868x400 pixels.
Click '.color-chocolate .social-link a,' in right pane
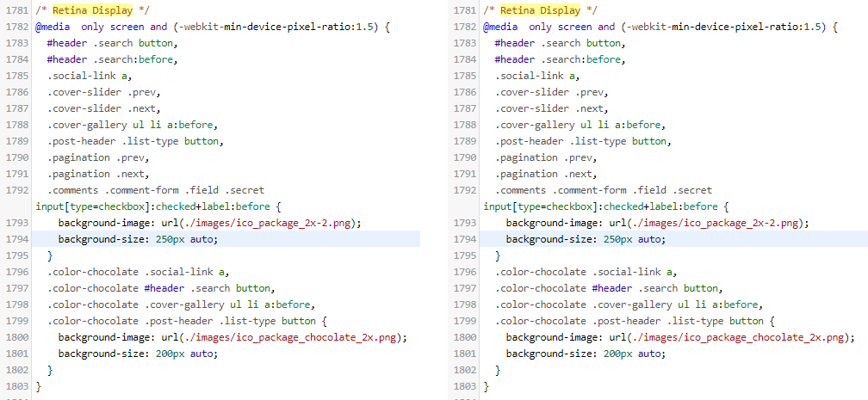pos(586,272)
